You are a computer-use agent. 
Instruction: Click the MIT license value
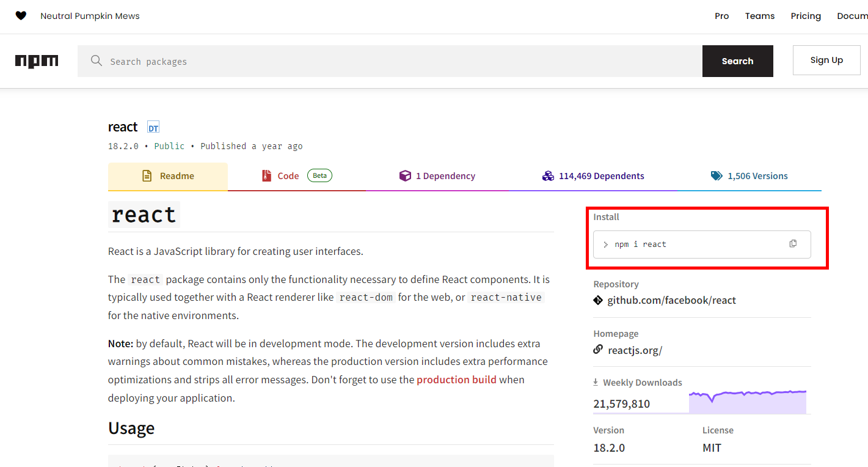pyautogui.click(x=712, y=448)
